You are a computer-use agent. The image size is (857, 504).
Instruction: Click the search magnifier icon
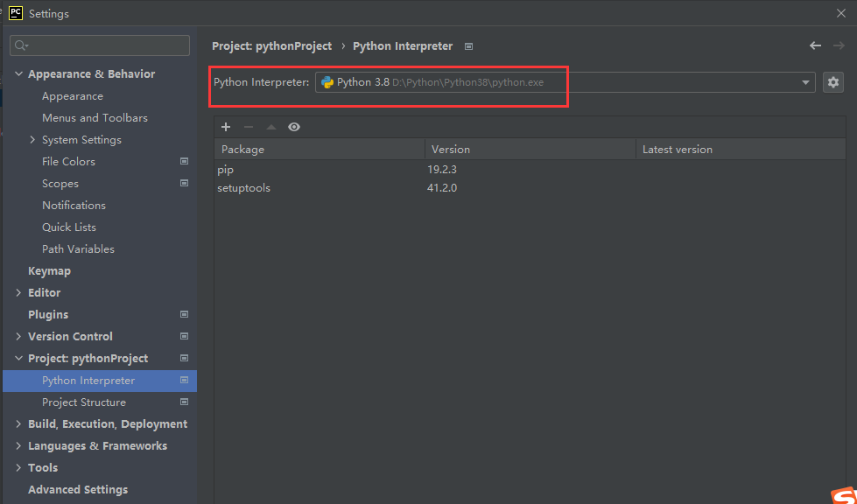(x=21, y=45)
